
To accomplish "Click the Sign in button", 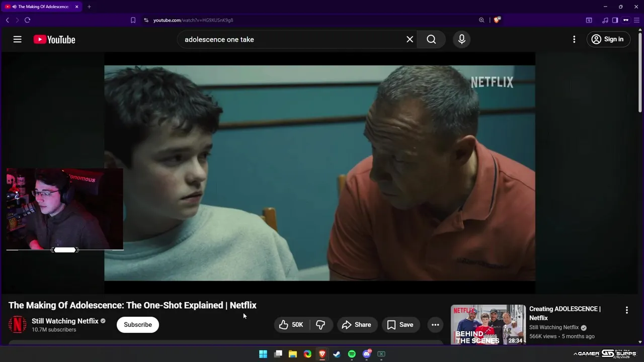I will coord(608,39).
